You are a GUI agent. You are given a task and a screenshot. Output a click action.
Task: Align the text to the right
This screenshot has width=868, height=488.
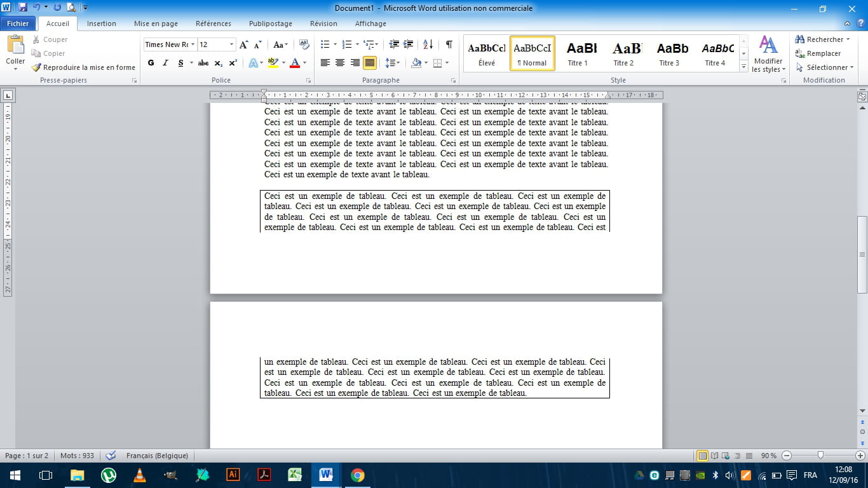[355, 63]
